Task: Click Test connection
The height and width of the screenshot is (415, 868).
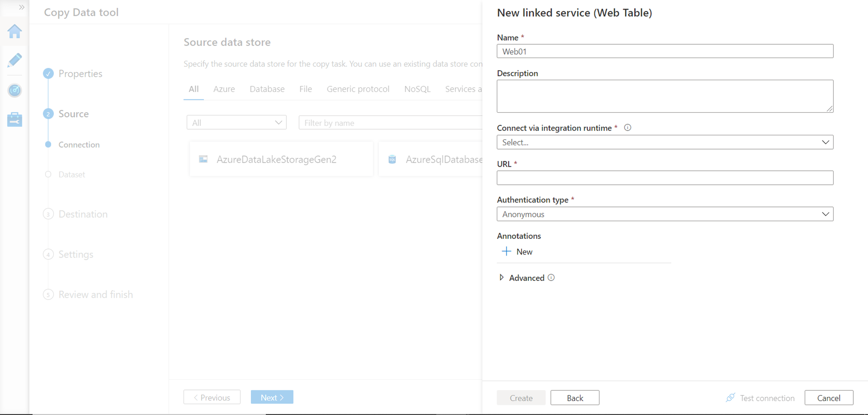Action: (x=760, y=398)
